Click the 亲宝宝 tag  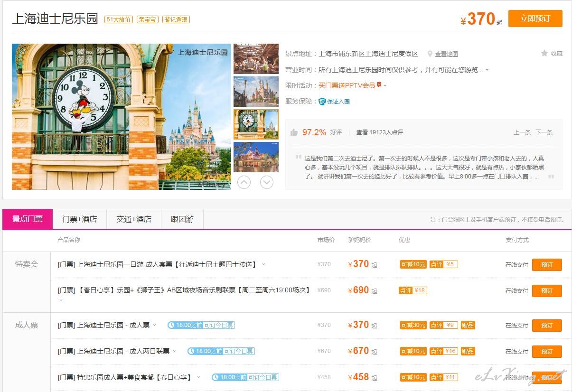tap(148, 19)
